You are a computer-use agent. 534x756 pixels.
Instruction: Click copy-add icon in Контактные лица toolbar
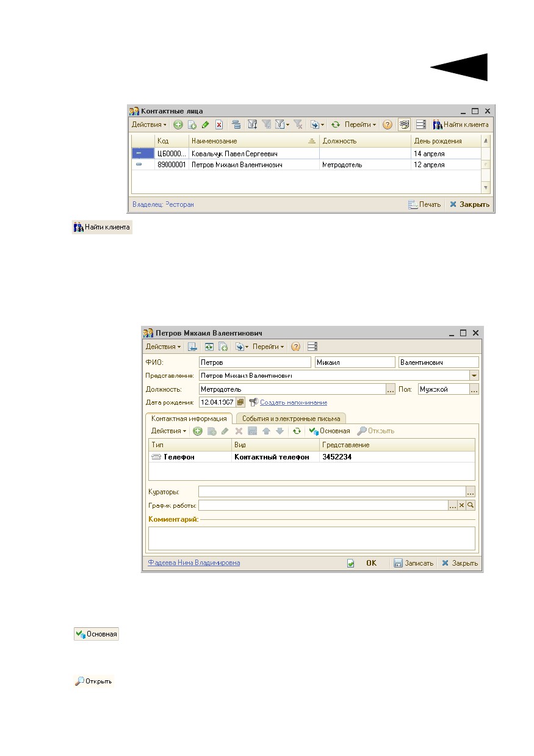(x=192, y=124)
